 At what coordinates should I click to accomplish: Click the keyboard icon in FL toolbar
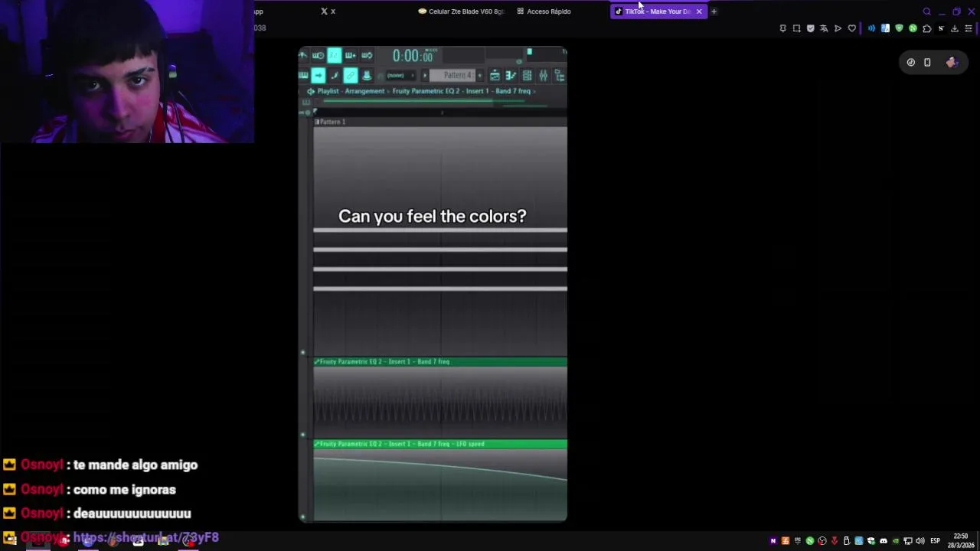303,75
